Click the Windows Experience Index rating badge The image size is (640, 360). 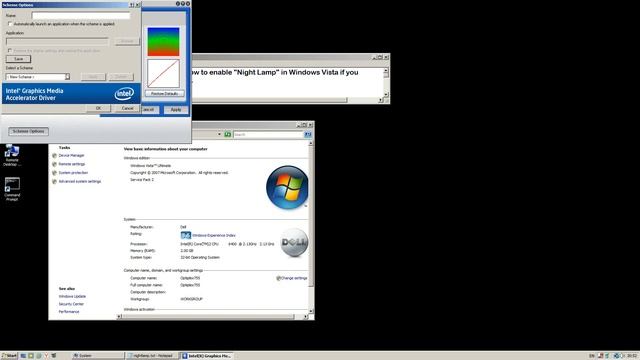186,235
